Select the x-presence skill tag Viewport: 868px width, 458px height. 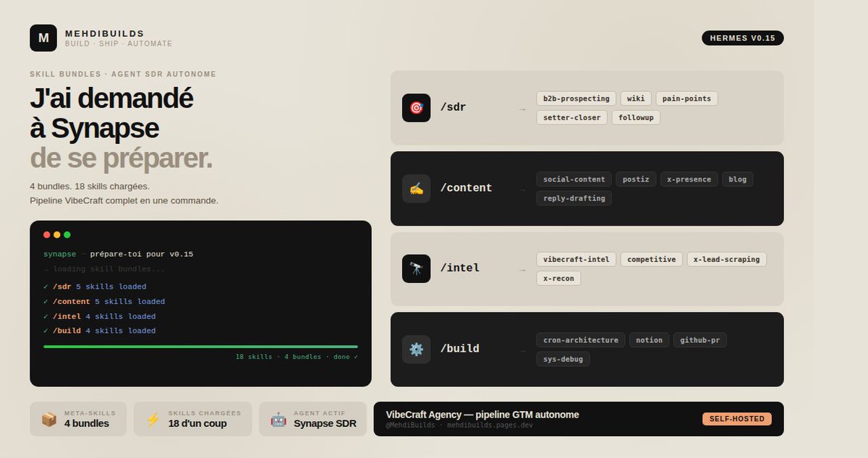(689, 179)
